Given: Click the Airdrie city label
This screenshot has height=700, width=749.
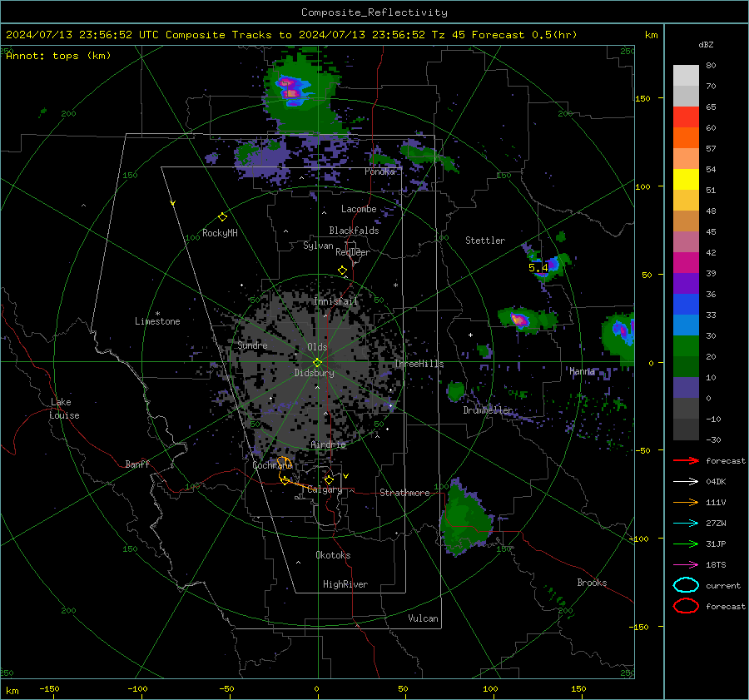Looking at the screenshot, I should point(328,444).
